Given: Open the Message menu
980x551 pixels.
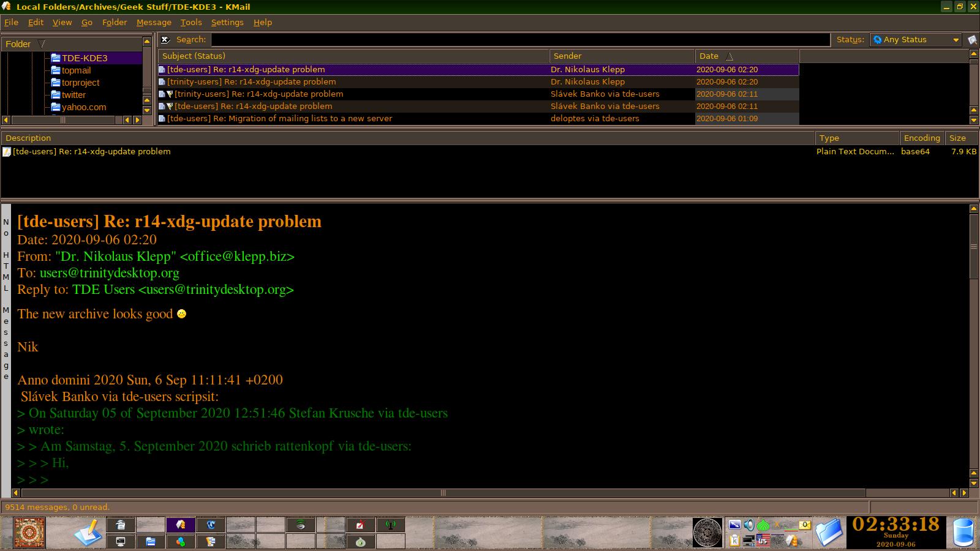Looking at the screenshot, I should point(154,22).
